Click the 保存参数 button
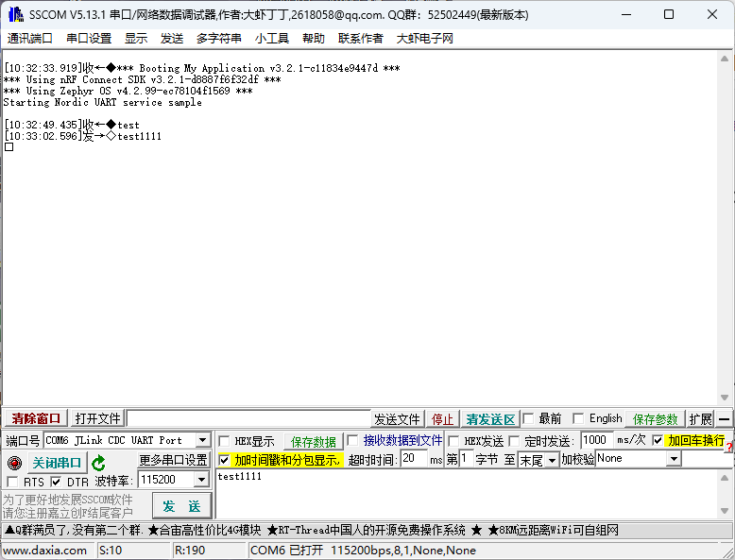 click(x=656, y=419)
